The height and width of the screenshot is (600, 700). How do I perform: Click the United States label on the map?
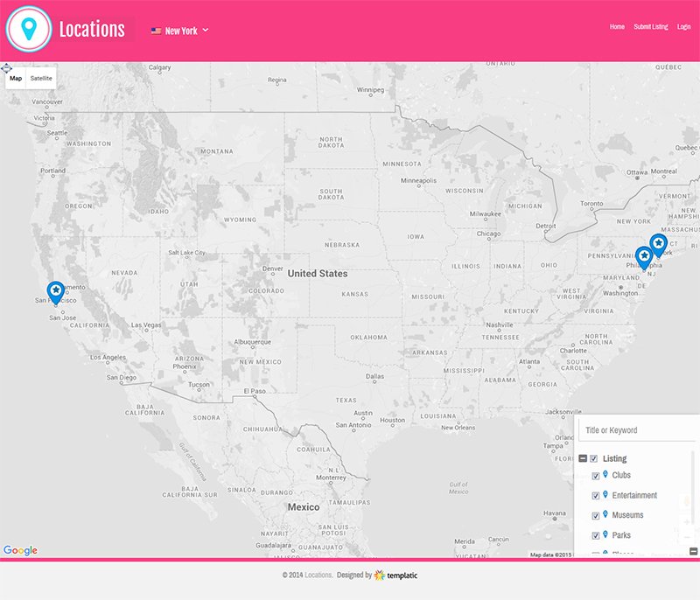pyautogui.click(x=318, y=274)
